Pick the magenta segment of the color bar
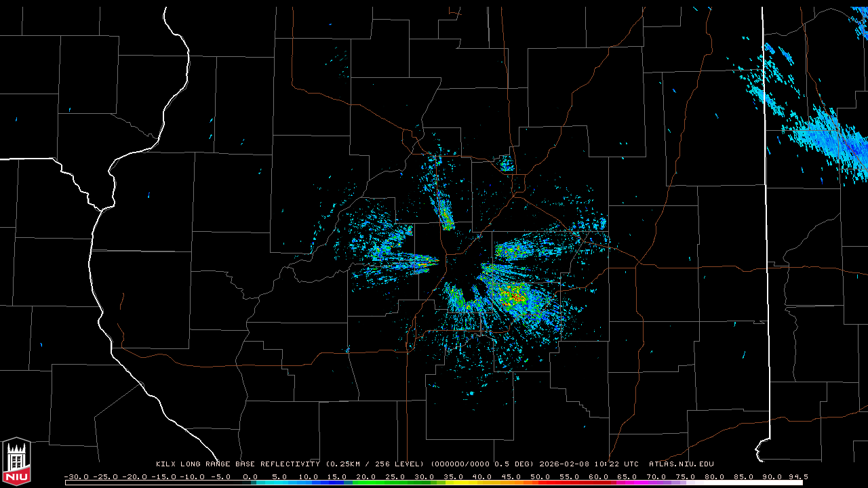This screenshot has width=868, height=488. 631,483
